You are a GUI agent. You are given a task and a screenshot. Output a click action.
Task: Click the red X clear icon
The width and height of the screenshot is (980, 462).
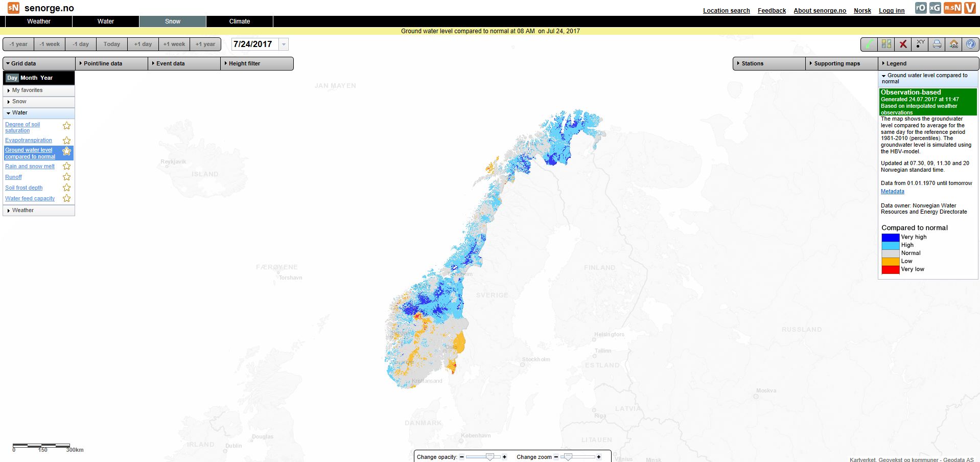point(903,44)
